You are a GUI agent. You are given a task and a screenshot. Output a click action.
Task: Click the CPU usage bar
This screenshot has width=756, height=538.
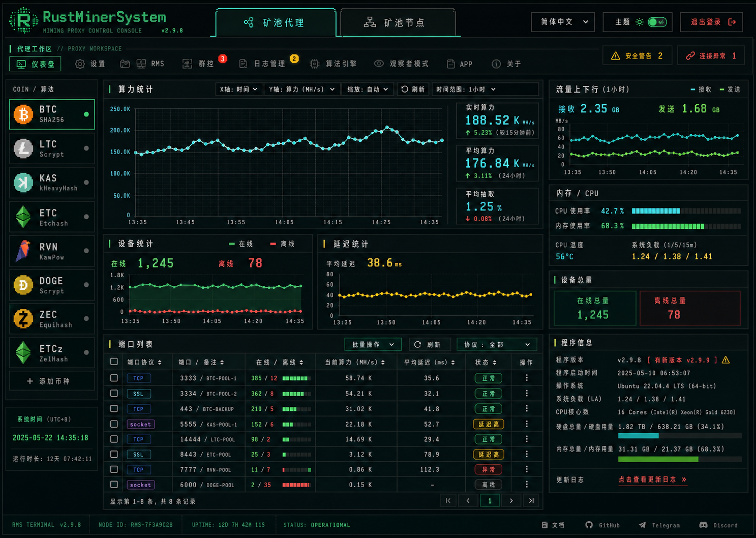coord(686,211)
